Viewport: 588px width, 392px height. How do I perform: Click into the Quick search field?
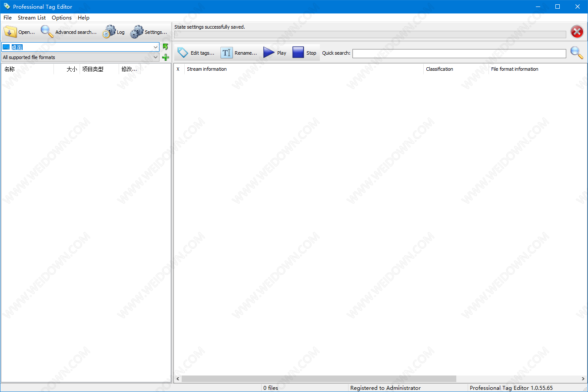[x=459, y=53]
